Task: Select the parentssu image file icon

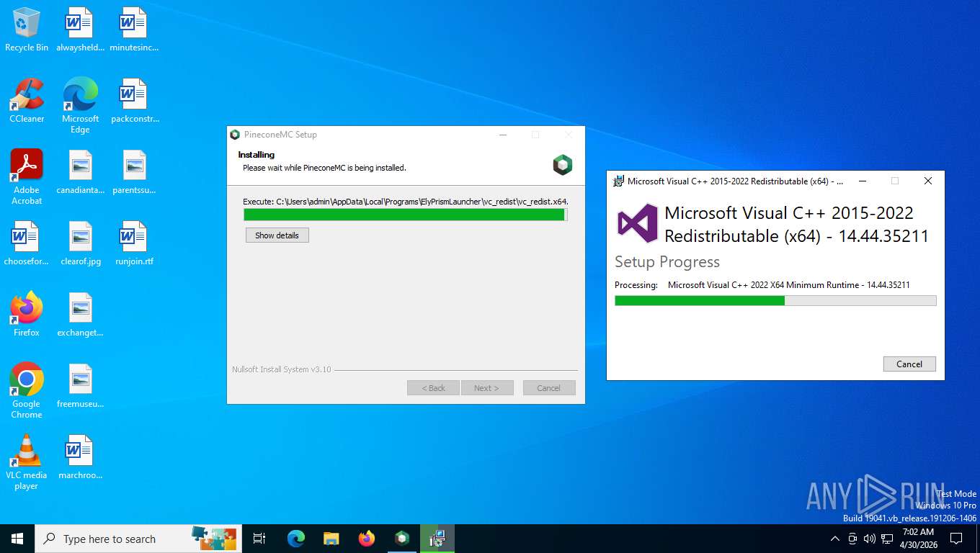Action: [134, 172]
